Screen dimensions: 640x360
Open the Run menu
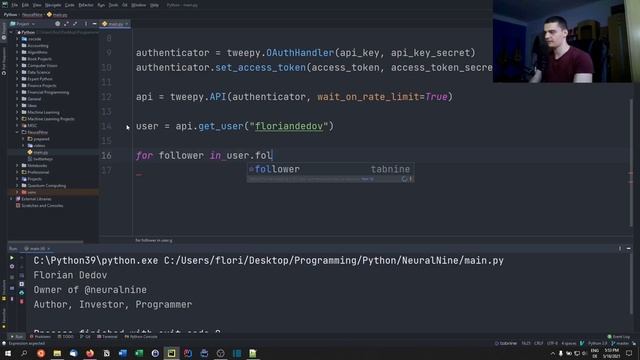click(x=101, y=5)
